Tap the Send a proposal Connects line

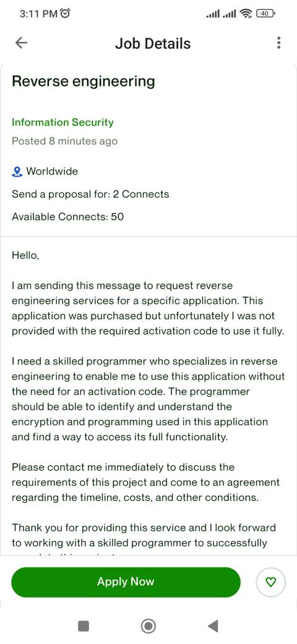(90, 194)
